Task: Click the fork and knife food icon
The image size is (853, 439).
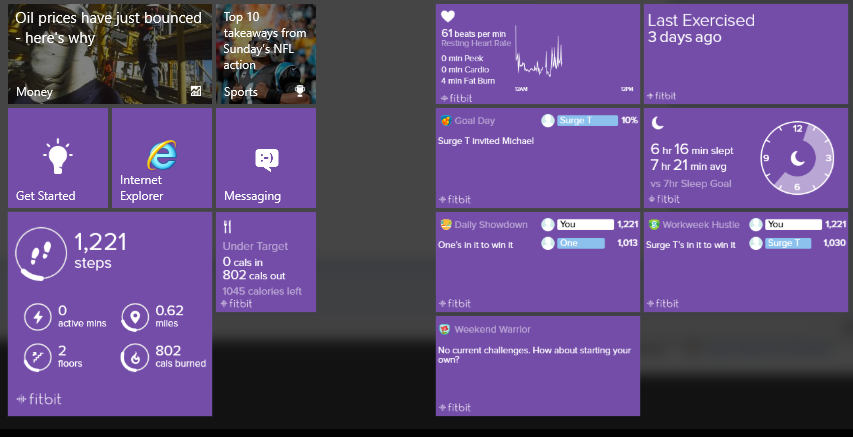Action: pyautogui.click(x=227, y=227)
